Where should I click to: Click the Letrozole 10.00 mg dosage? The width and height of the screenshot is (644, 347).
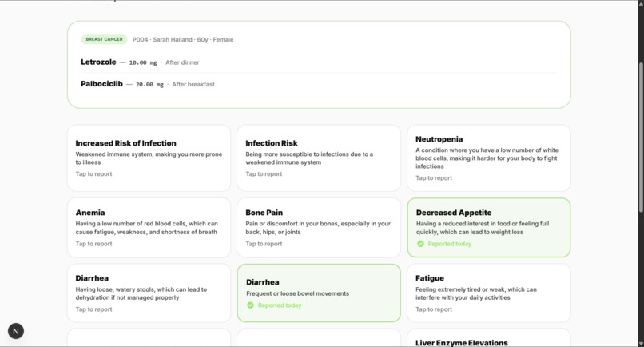tap(143, 62)
